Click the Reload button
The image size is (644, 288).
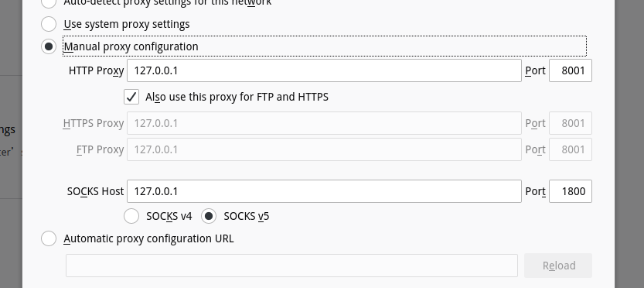(558, 266)
